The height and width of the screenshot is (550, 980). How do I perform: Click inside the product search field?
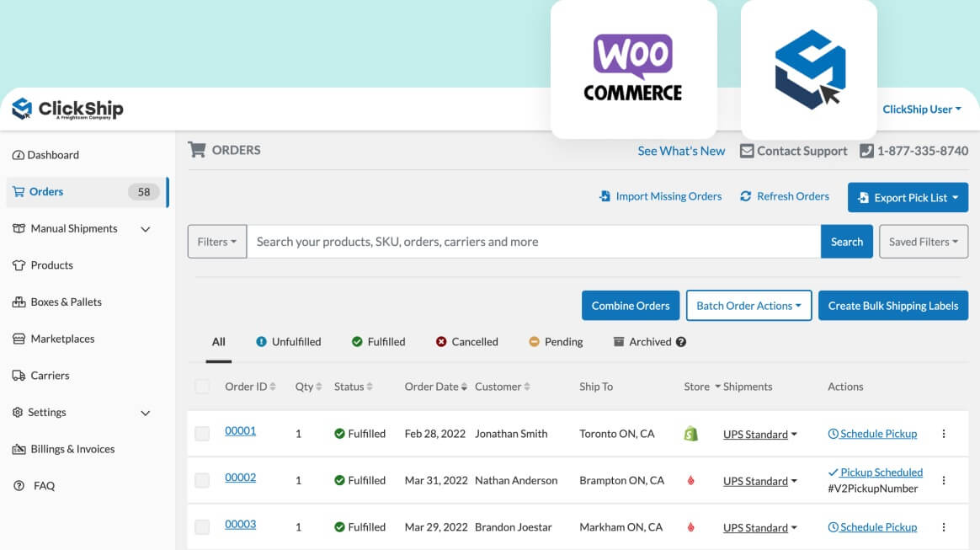click(530, 242)
